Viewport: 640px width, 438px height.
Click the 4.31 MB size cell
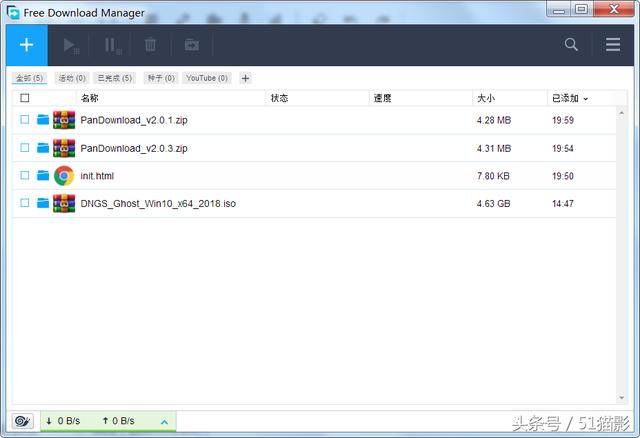click(x=494, y=148)
